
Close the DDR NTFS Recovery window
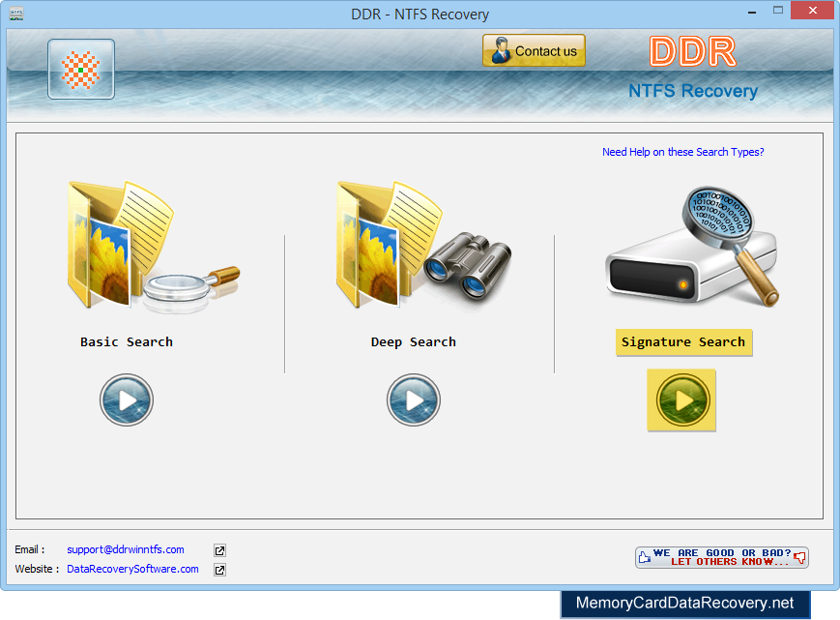pyautogui.click(x=813, y=11)
